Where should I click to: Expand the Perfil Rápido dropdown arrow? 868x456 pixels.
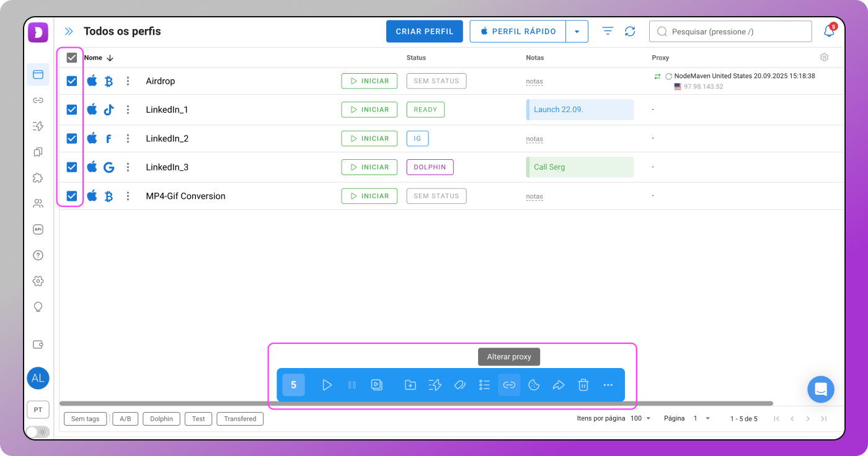coord(577,32)
